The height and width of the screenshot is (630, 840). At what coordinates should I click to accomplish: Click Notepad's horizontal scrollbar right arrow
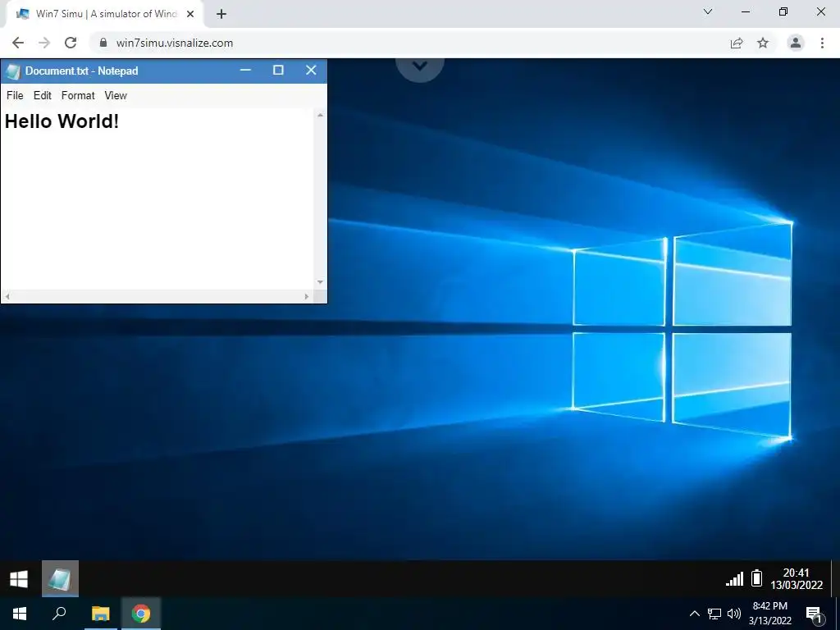307,296
